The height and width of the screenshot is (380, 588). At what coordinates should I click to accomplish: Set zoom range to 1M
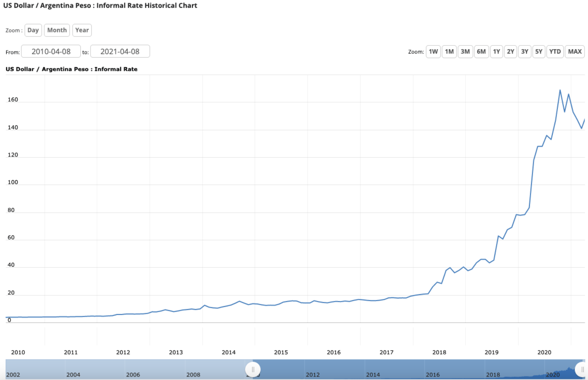pos(449,52)
